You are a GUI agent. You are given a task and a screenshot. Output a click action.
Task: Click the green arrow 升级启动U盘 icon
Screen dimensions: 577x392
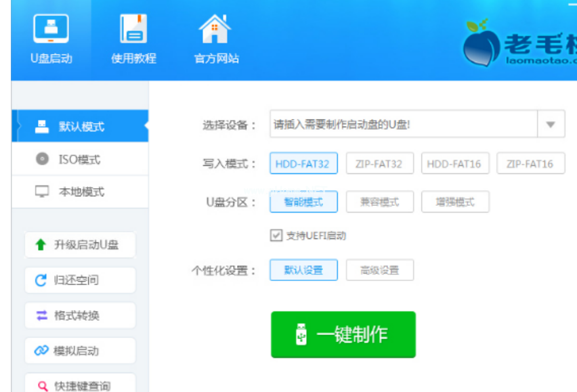point(41,245)
